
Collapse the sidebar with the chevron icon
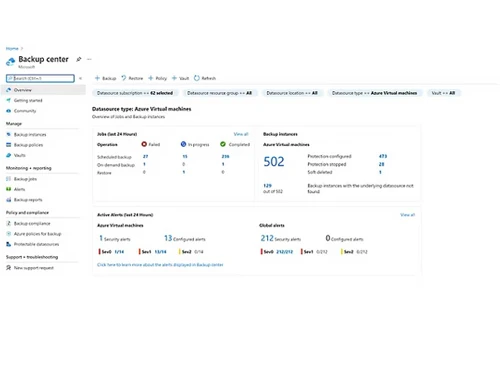[x=80, y=78]
